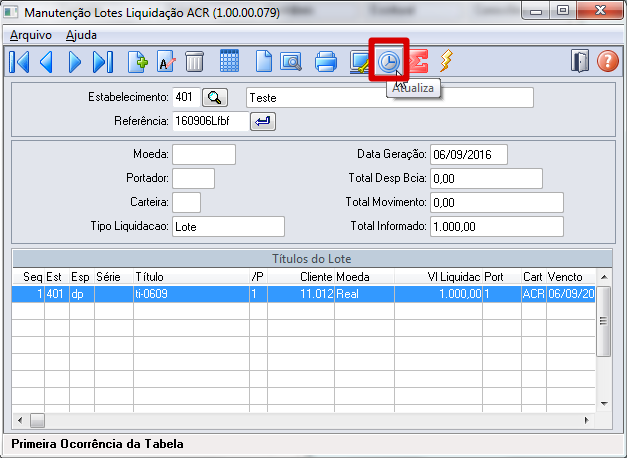Screen dimensions: 627x458
Task: Go to first record in toolbar
Action: [x=19, y=62]
